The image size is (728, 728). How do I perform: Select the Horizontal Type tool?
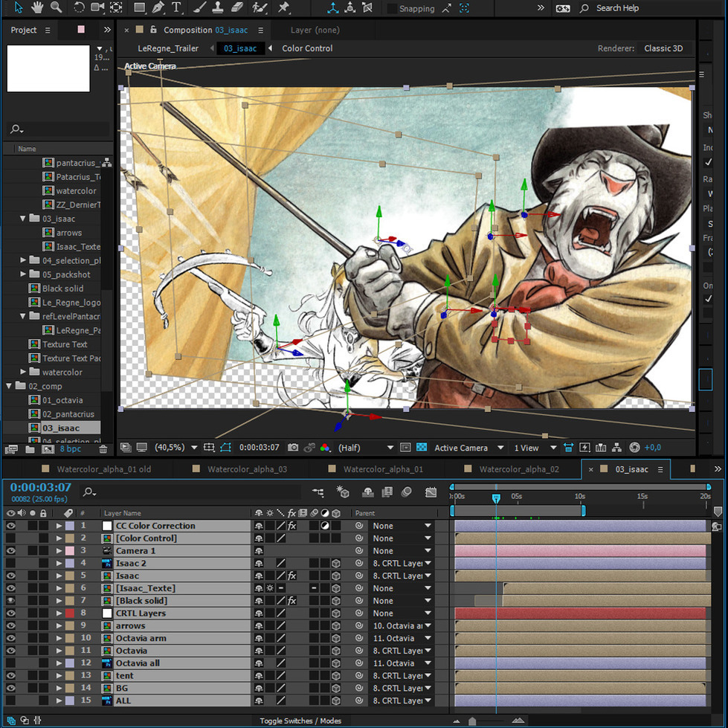pos(176,7)
